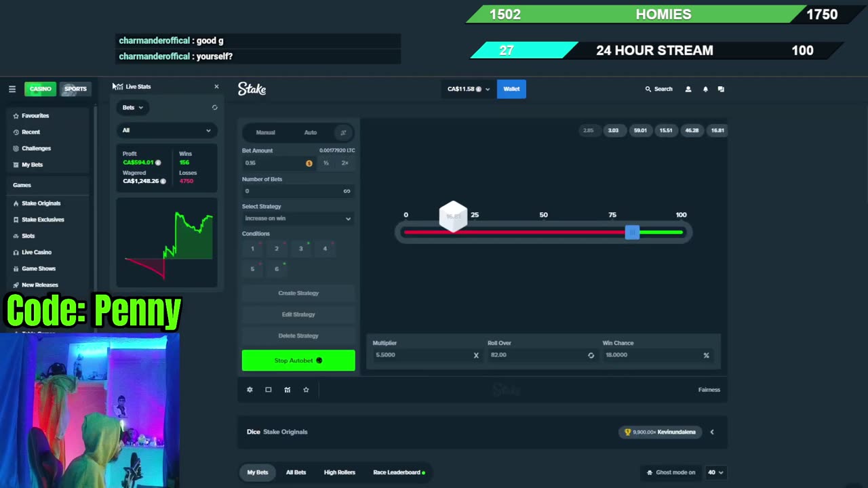Select condition 4

tap(325, 249)
